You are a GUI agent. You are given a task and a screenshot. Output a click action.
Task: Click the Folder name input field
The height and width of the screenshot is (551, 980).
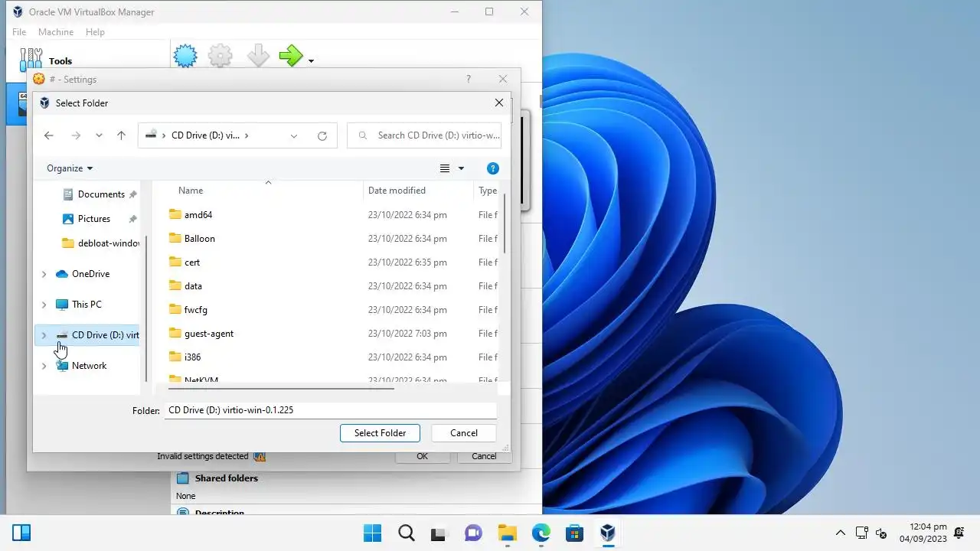331,410
